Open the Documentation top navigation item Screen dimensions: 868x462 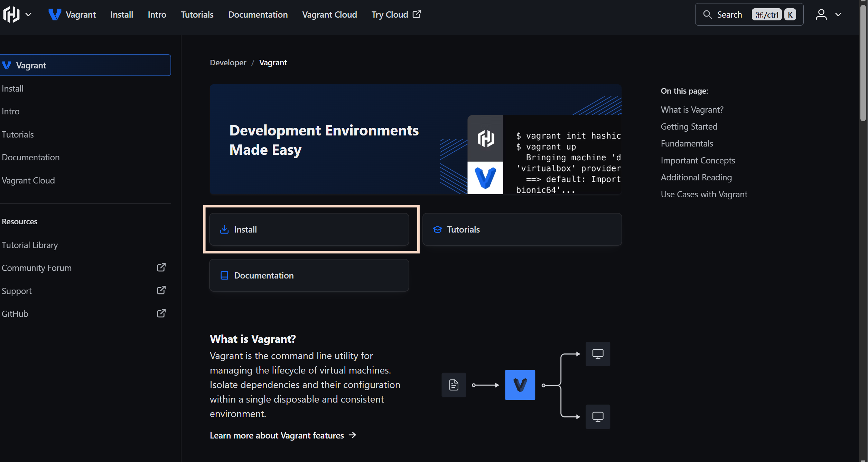click(258, 15)
